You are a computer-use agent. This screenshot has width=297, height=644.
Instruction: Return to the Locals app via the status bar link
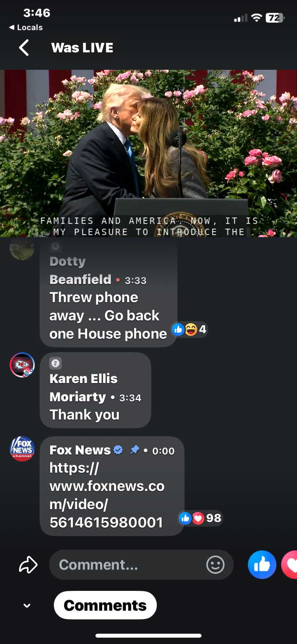(x=26, y=27)
